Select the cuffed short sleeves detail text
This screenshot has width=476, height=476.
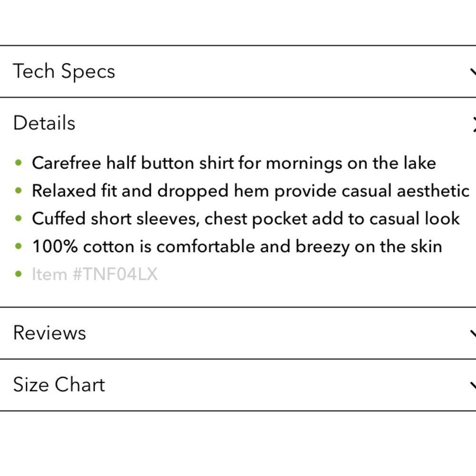pyautogui.click(x=245, y=218)
